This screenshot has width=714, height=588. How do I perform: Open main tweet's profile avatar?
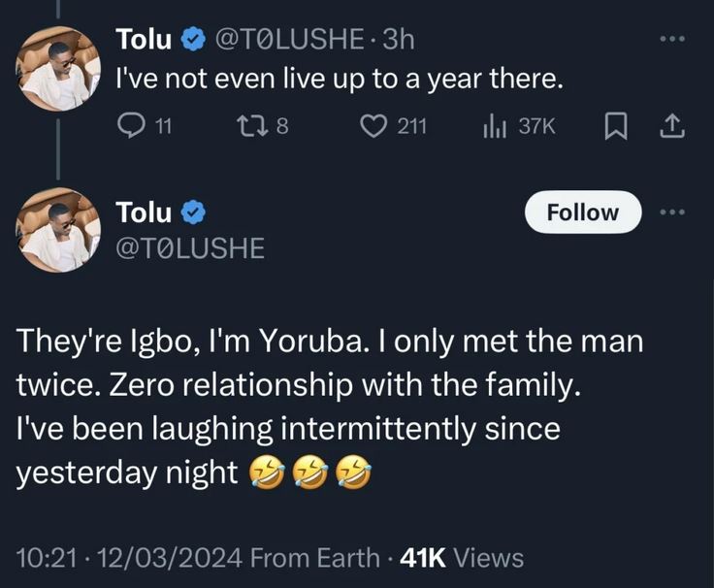tap(60, 230)
